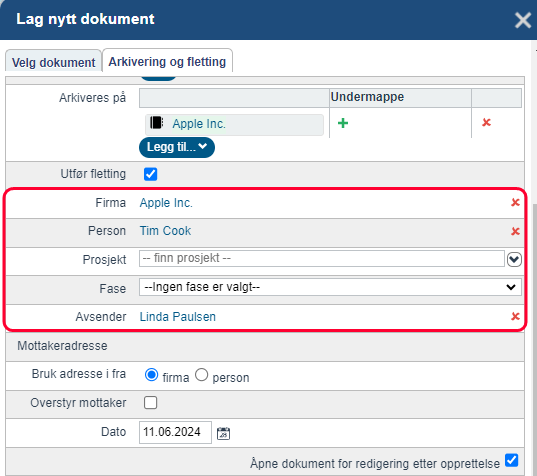Click the finn prosjekt search field
537x476 pixels.
[322, 258]
